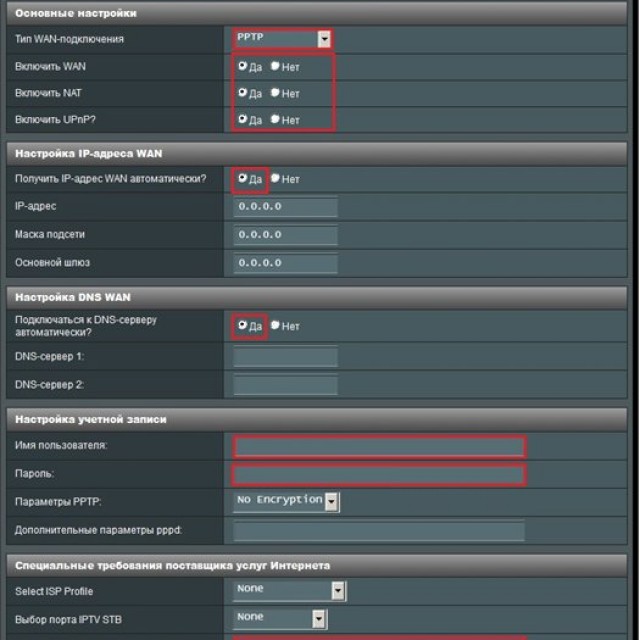Select Да for Включить UPnP
This screenshot has height=640, width=640.
coord(242,119)
